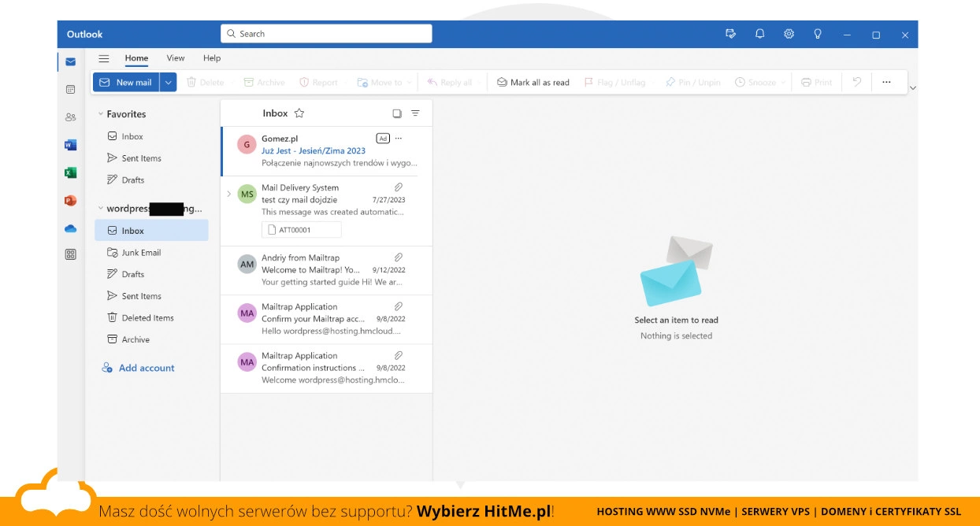The width and height of the screenshot is (980, 526).
Task: Click the select mode icon beside filter
Action: pyautogui.click(x=397, y=113)
